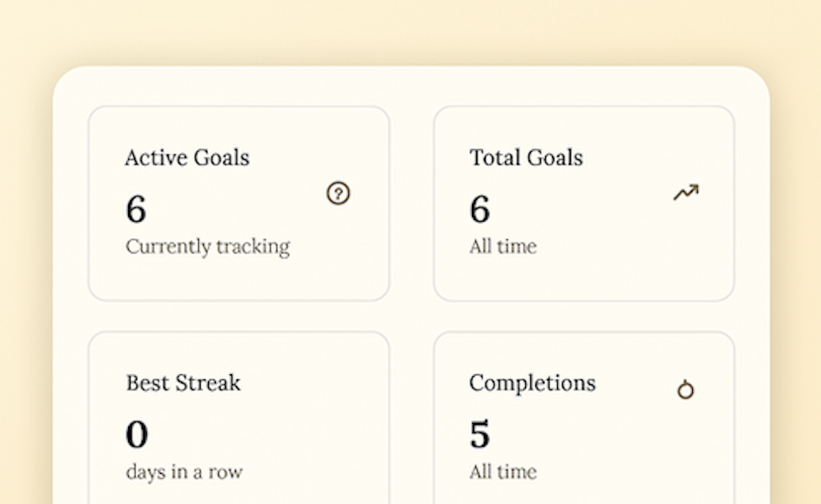This screenshot has height=504, width=821.
Task: Click the circular icon in the Completions card
Action: pyautogui.click(x=685, y=390)
